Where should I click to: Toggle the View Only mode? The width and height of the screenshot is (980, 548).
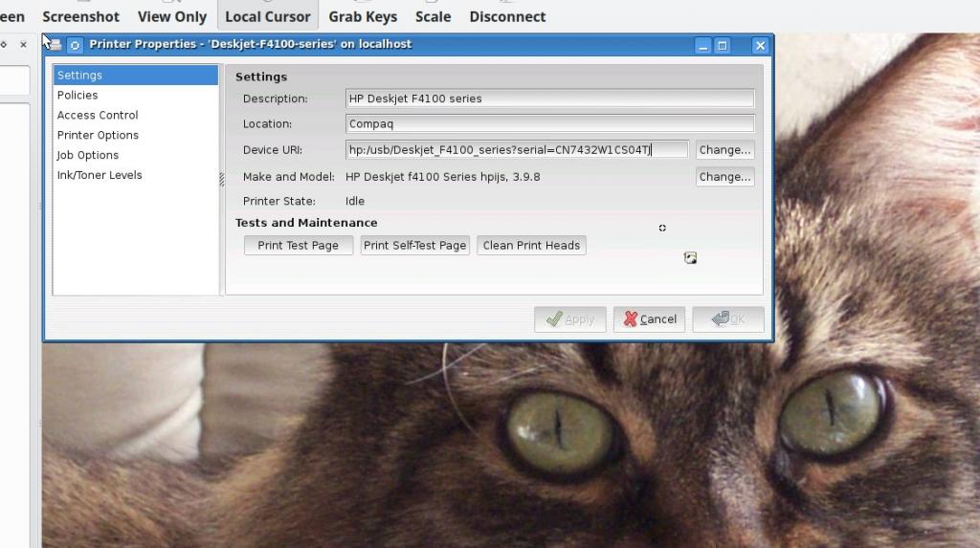tap(172, 16)
